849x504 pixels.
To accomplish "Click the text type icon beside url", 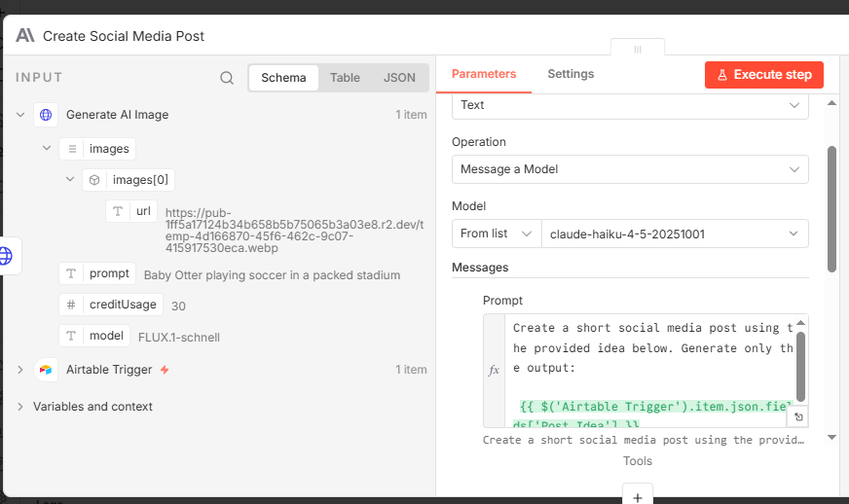I will coord(118,211).
